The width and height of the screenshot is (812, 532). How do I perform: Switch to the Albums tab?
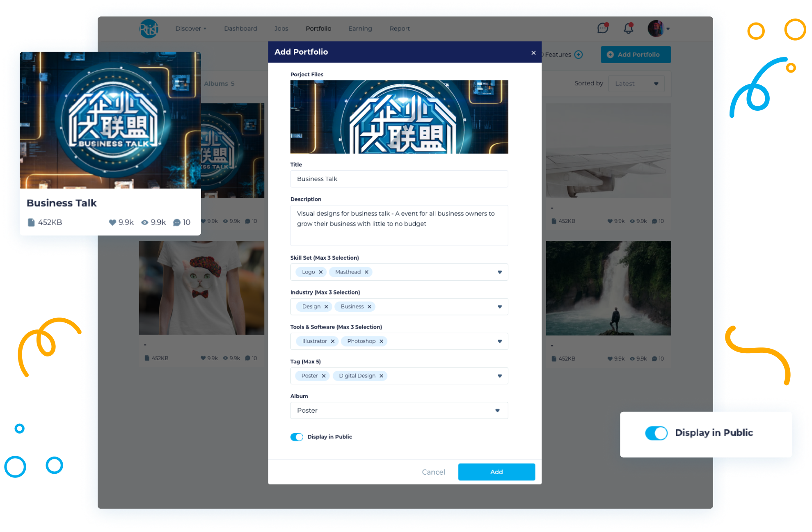click(x=219, y=84)
